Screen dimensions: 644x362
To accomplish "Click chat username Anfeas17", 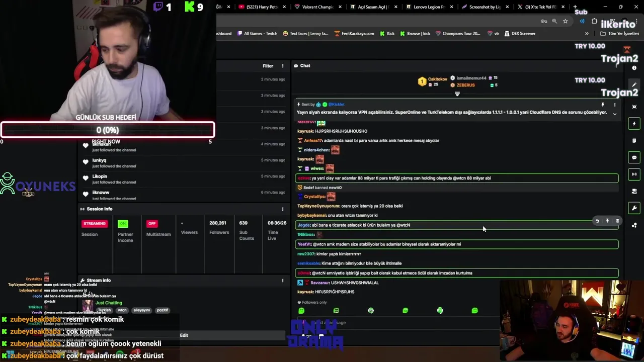I will coord(313,141).
